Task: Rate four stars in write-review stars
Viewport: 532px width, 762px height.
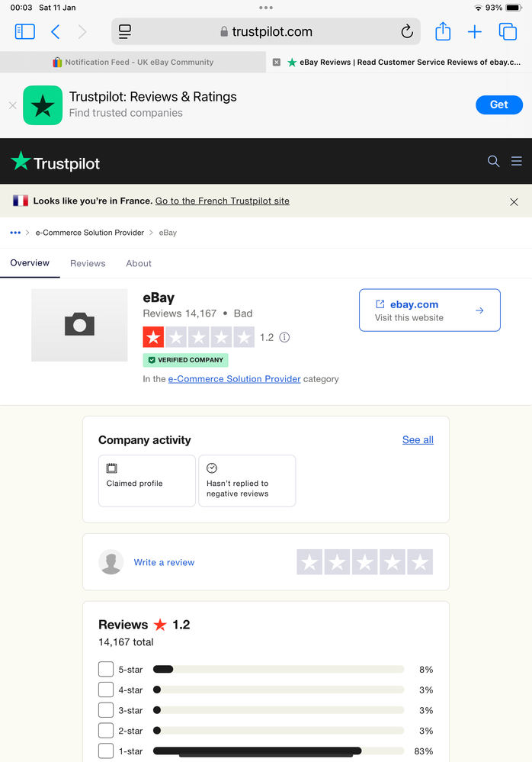Action: (x=393, y=562)
